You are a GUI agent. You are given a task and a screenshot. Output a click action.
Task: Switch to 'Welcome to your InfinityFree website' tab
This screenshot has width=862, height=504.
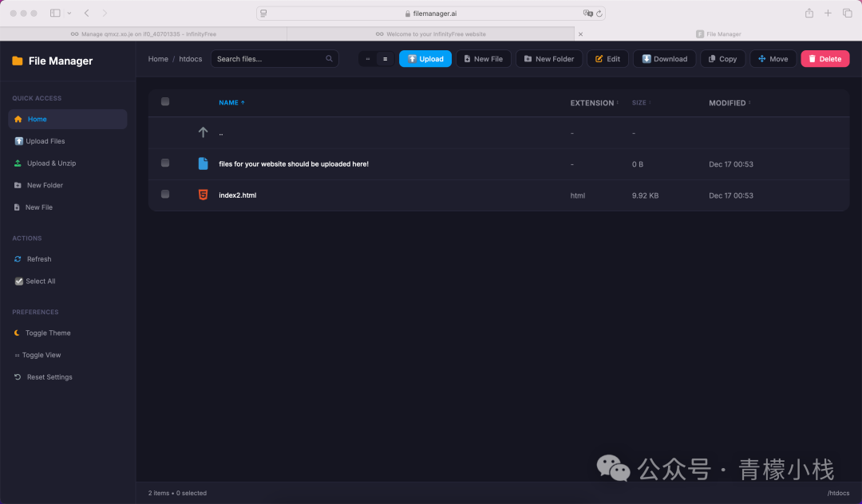430,34
